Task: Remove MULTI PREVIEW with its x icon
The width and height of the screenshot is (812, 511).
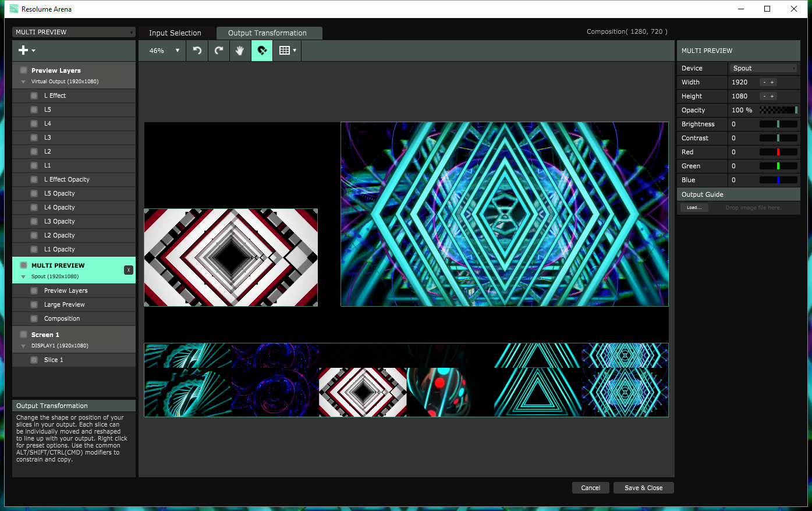Action: click(x=129, y=270)
